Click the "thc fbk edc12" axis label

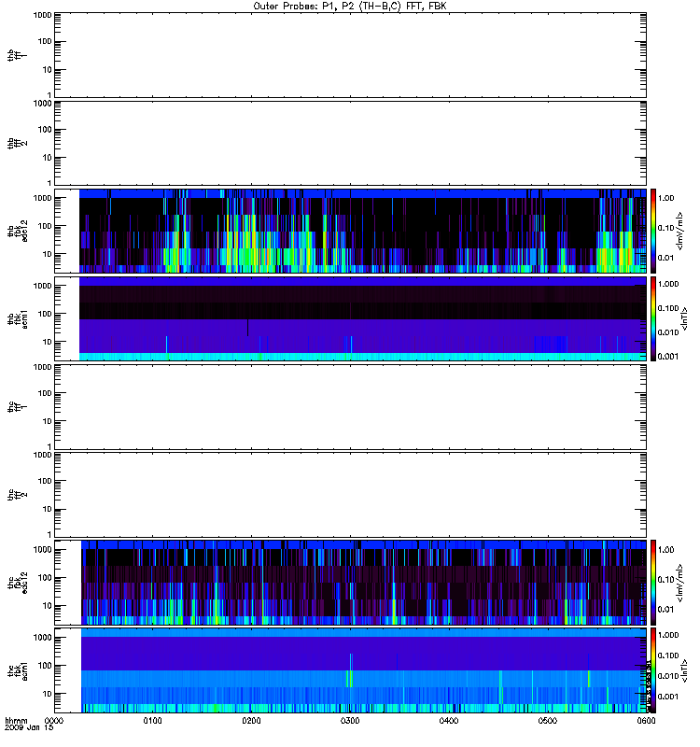tap(18, 583)
